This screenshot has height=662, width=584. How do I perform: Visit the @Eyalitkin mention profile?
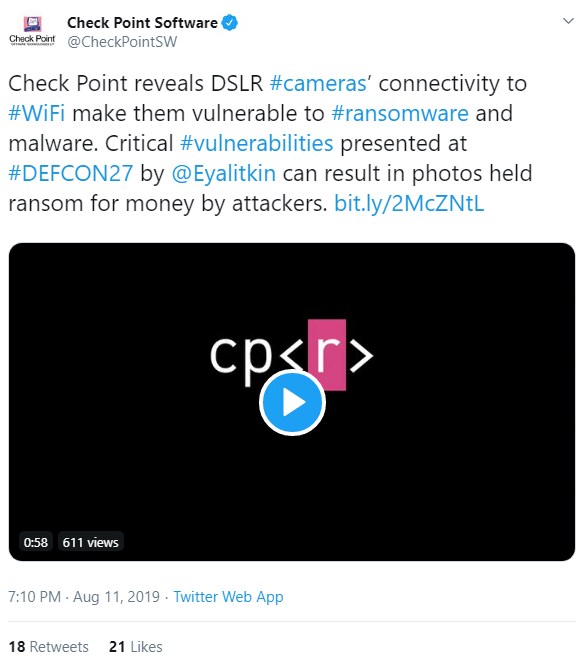[224, 174]
